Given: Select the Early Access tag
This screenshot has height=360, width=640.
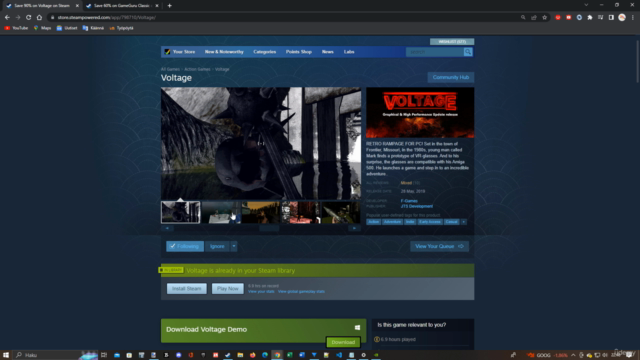Looking at the screenshot, I should pyautogui.click(x=430, y=222).
